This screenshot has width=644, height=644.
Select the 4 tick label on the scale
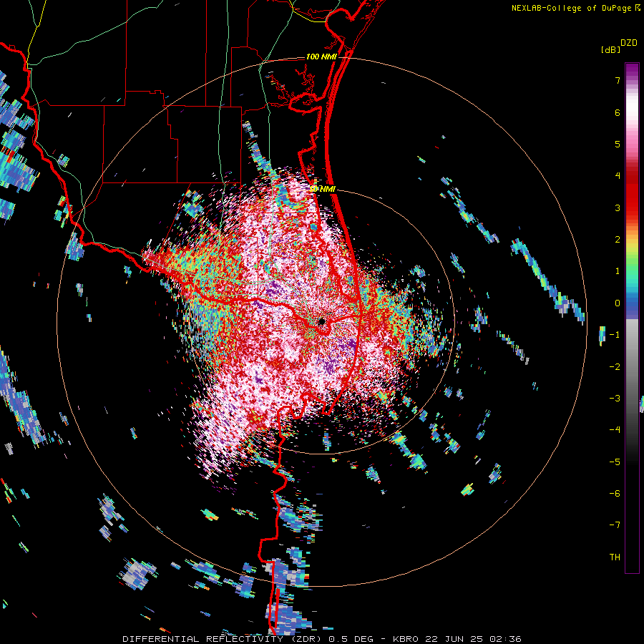pyautogui.click(x=617, y=176)
